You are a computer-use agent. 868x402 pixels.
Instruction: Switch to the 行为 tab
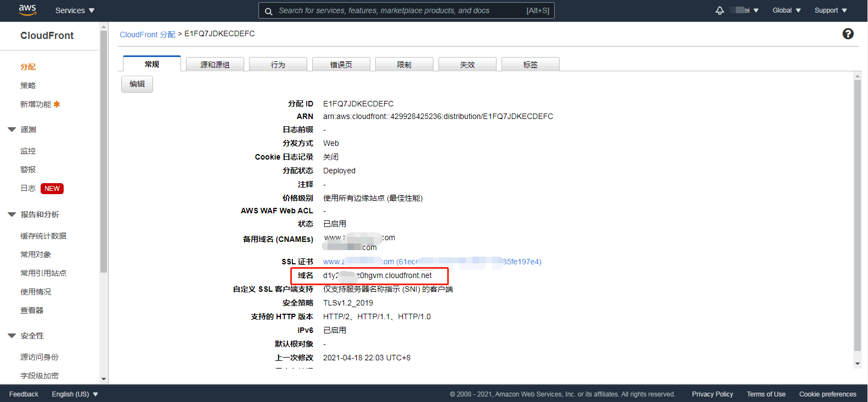(278, 65)
